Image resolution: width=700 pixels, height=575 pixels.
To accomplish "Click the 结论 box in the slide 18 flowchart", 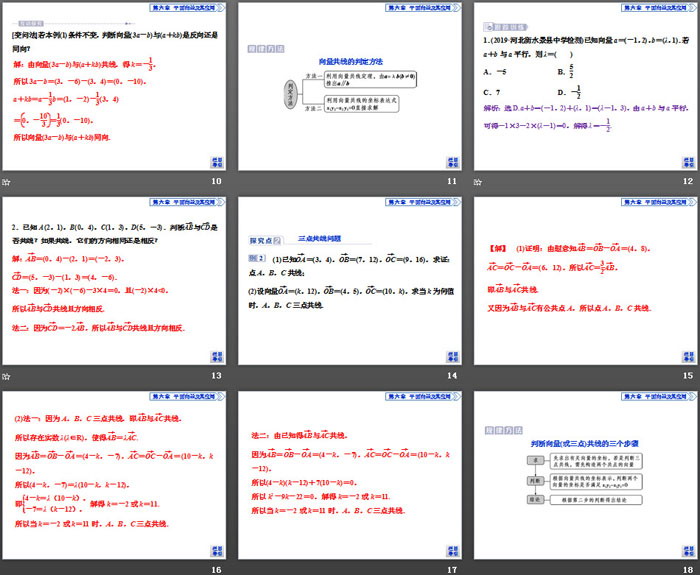I will [x=535, y=500].
